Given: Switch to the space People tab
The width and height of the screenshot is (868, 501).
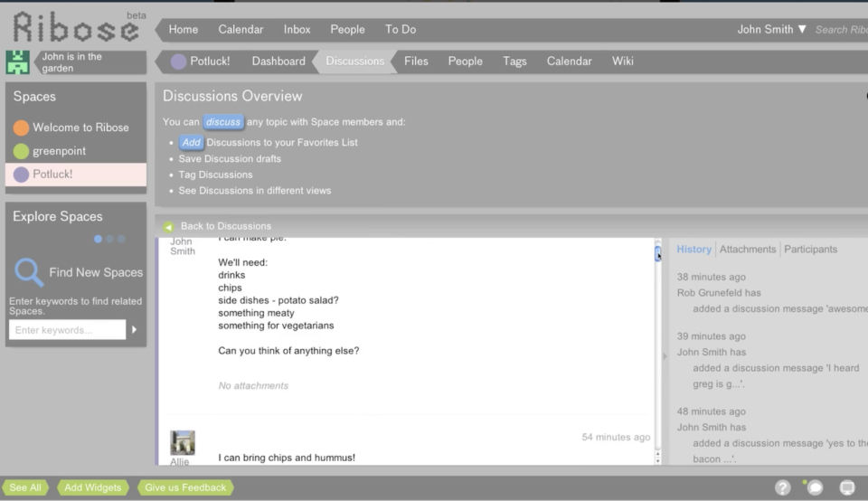Looking at the screenshot, I should click(465, 61).
